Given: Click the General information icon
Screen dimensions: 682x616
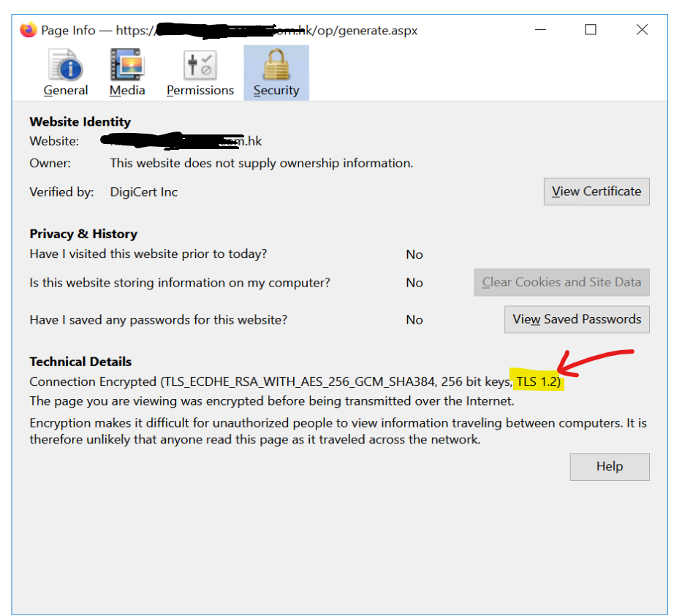Looking at the screenshot, I should [x=65, y=66].
